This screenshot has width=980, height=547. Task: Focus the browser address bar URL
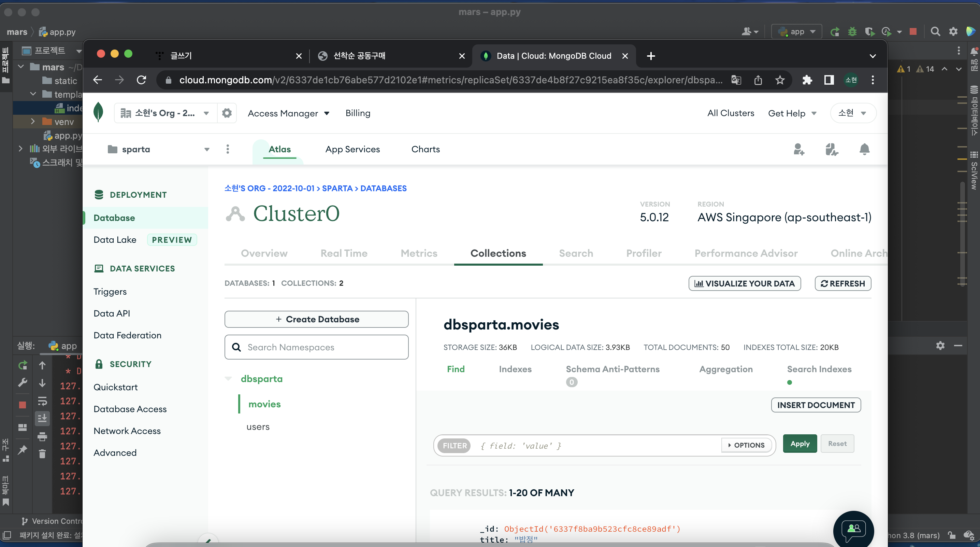pos(451,80)
